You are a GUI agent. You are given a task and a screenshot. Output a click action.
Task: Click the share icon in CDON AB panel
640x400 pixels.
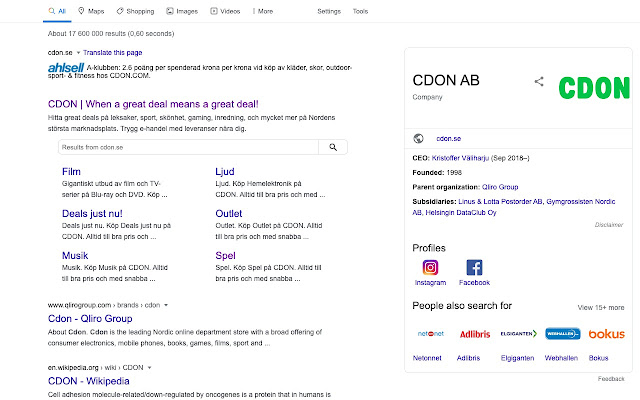coord(539,82)
